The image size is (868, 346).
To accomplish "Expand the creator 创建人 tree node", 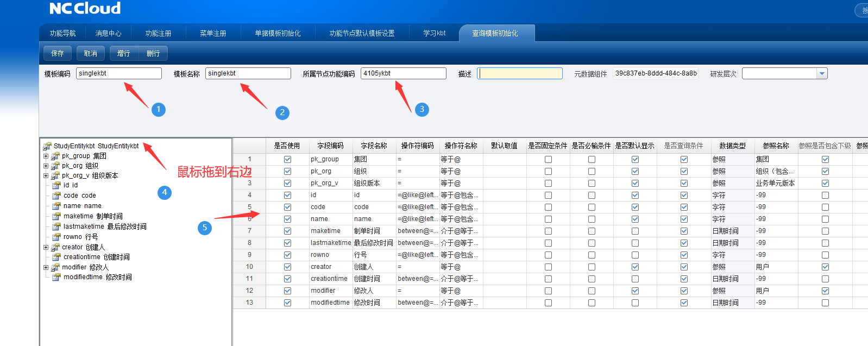I will coord(46,247).
